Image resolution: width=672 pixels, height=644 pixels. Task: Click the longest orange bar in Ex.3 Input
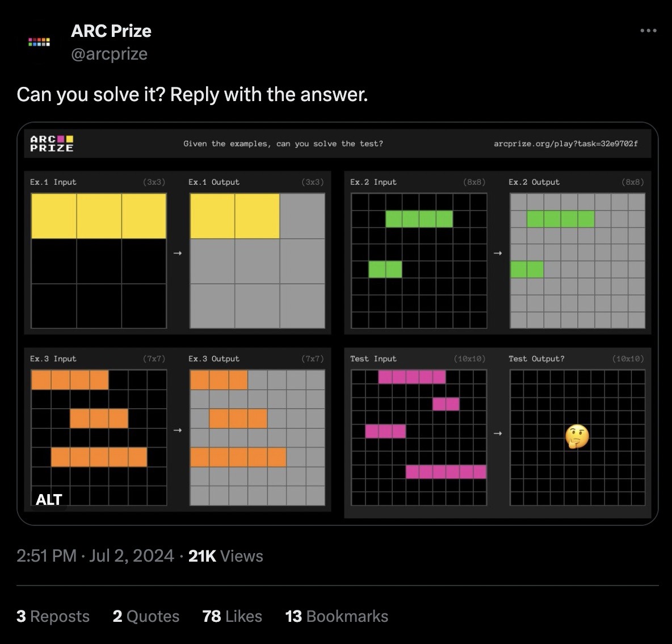coord(99,457)
